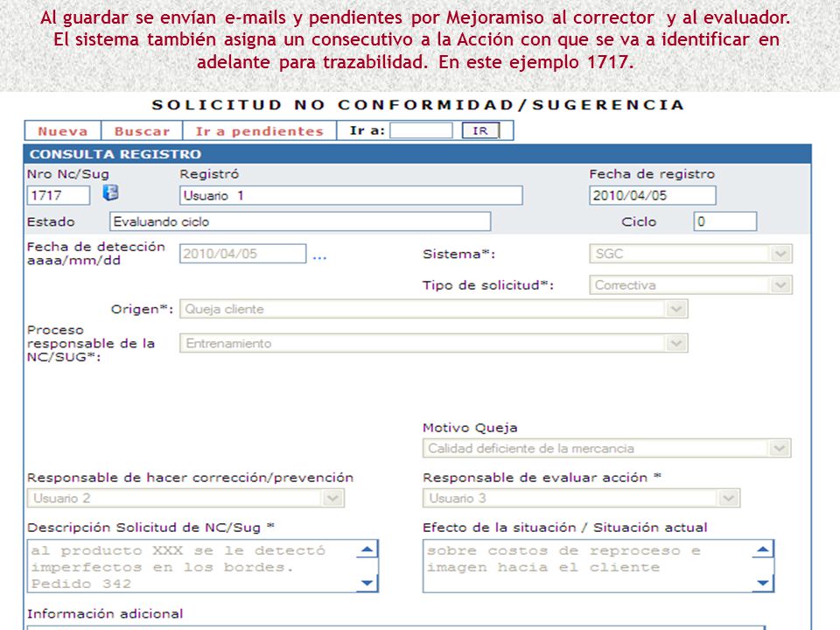This screenshot has width=840, height=630.
Task: Open the Tipo de solicitud dropdown Correctiva
Action: [x=690, y=285]
